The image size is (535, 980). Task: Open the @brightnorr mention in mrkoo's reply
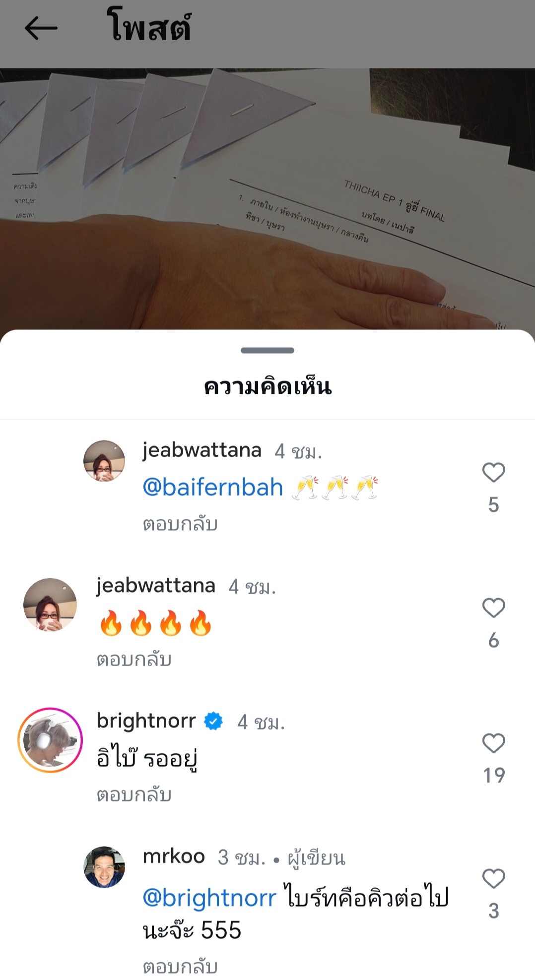click(x=209, y=898)
